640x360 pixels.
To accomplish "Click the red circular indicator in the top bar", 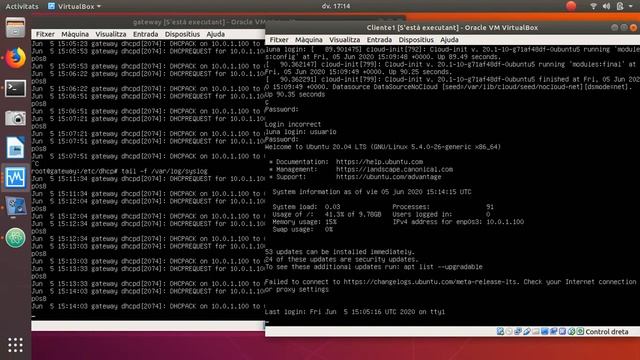I will tap(571, 6).
